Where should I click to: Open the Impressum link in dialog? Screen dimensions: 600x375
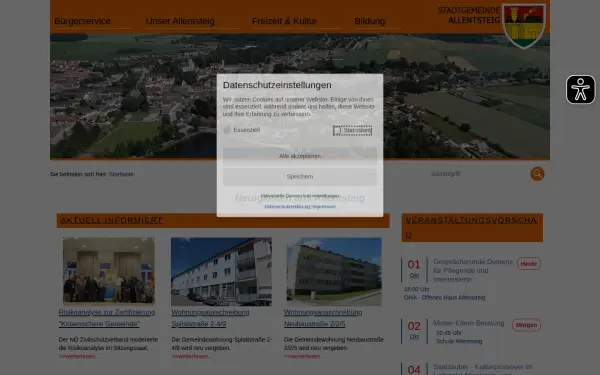click(x=324, y=207)
